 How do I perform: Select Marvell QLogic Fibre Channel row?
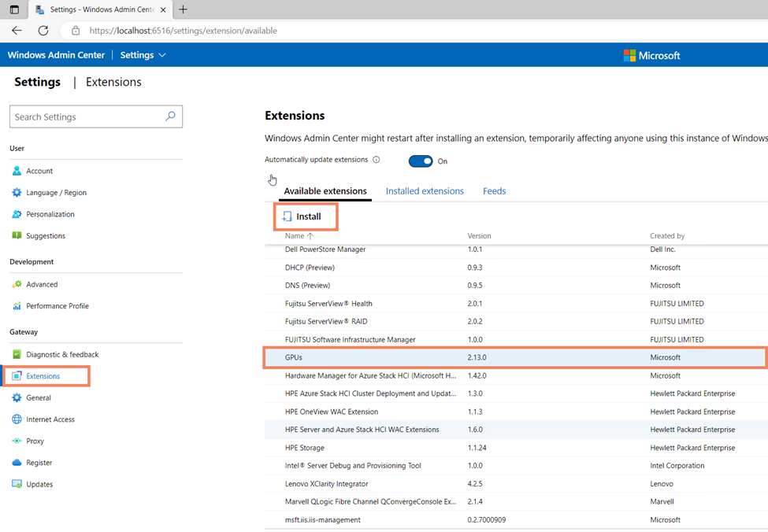pos(516,501)
